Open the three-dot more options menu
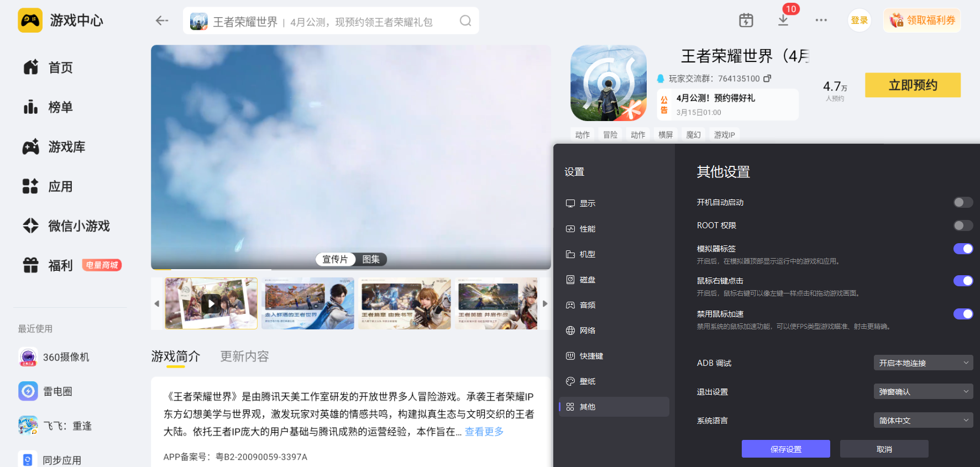The height and width of the screenshot is (467, 980). coord(821,20)
